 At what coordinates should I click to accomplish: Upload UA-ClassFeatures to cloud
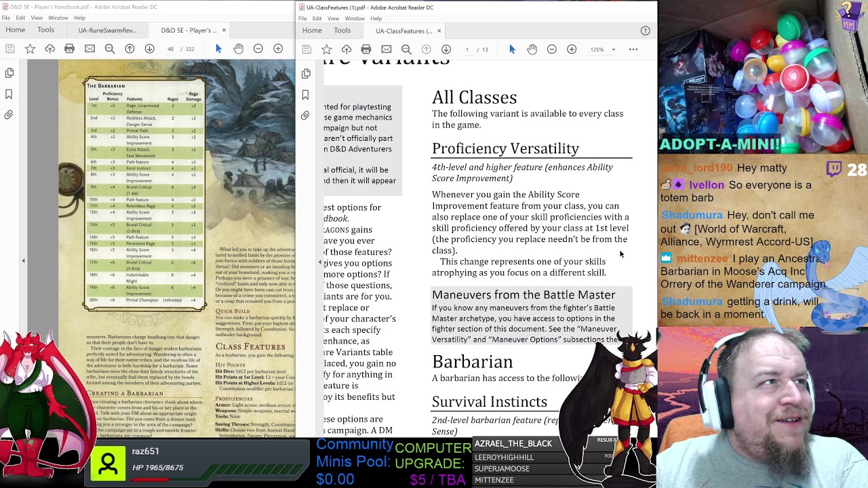[347, 49]
